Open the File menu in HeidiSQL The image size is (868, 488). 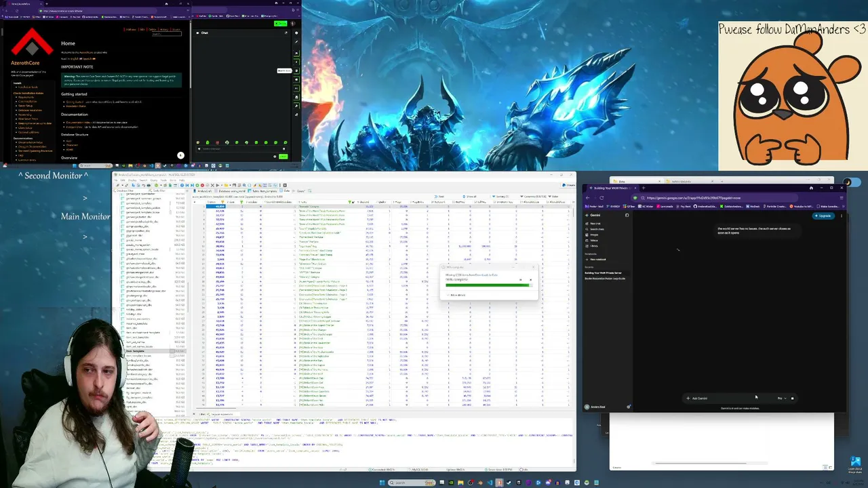tap(117, 180)
